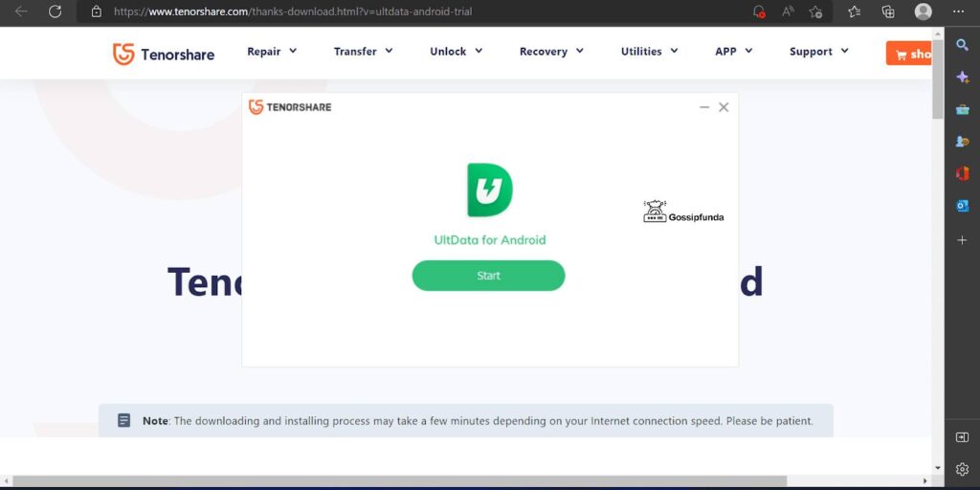Click the green Start button
This screenshot has width=980, height=490.
[x=489, y=276]
